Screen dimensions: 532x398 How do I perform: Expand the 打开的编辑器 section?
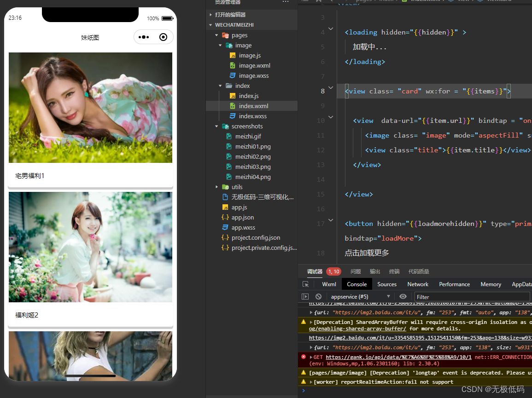[x=210, y=15]
